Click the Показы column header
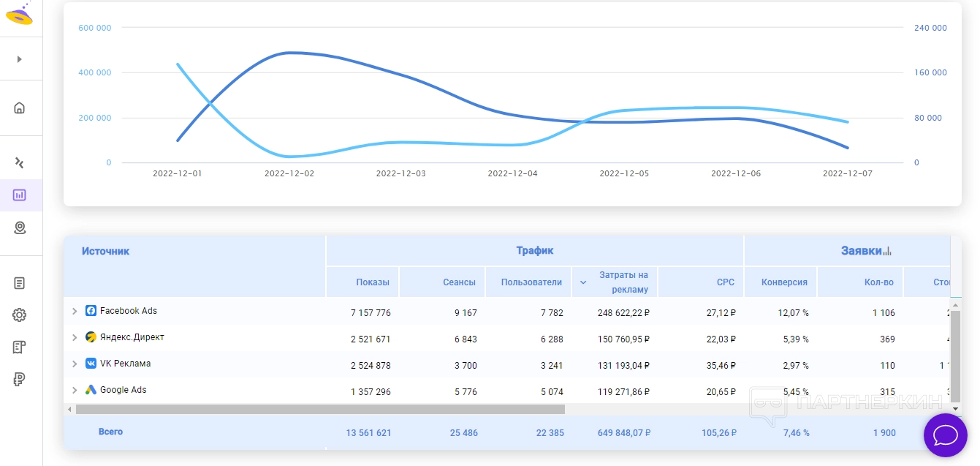Viewport: 980px width, 466px height. 373,282
